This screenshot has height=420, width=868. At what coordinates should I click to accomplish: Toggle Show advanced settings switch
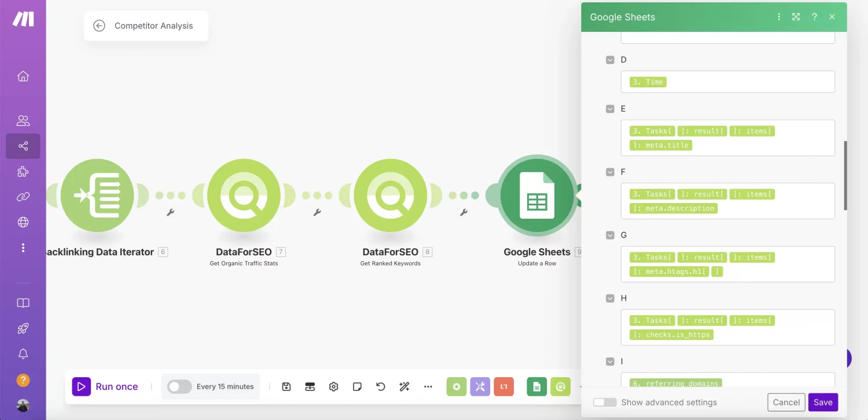pos(605,402)
